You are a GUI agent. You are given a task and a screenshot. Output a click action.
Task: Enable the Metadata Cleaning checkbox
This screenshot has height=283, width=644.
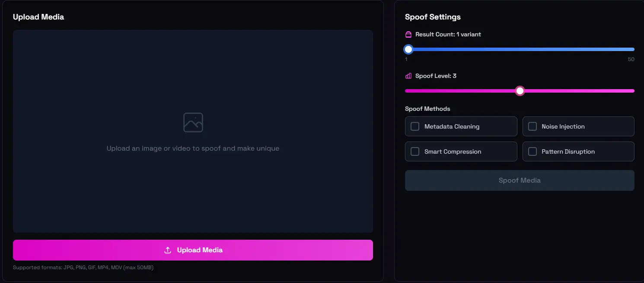click(x=415, y=126)
